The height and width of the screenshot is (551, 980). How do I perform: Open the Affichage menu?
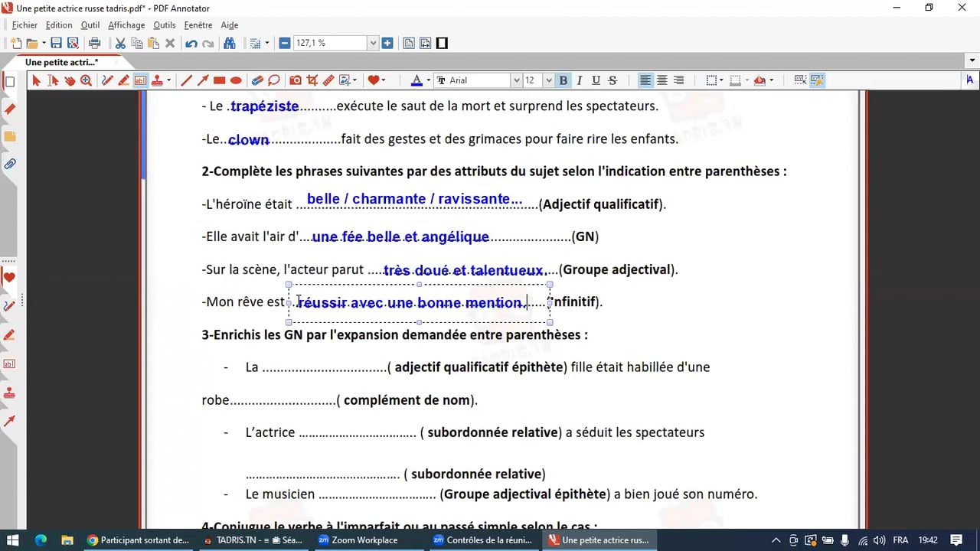point(126,25)
